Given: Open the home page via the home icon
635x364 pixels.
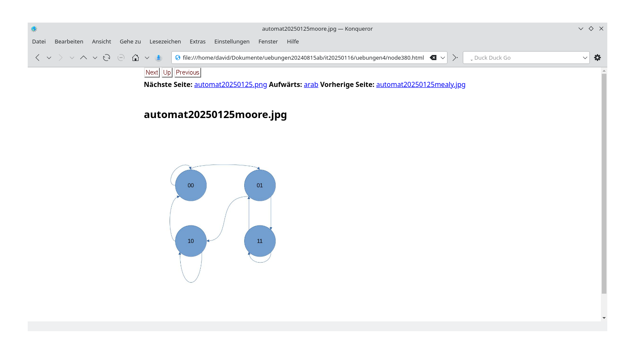Looking at the screenshot, I should (135, 58).
